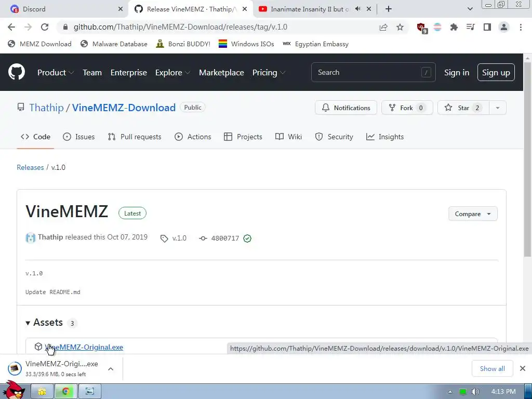Open the Thathip user profile link
This screenshot has width=532, height=399.
click(x=46, y=108)
